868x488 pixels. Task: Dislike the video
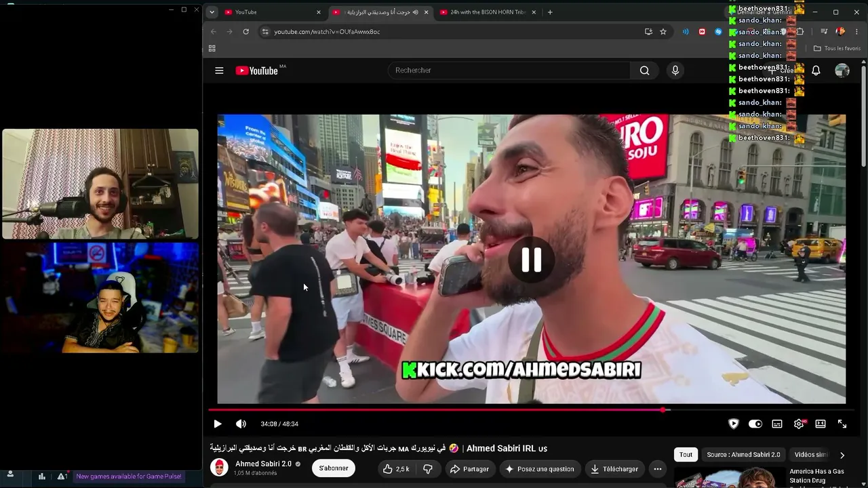(428, 469)
